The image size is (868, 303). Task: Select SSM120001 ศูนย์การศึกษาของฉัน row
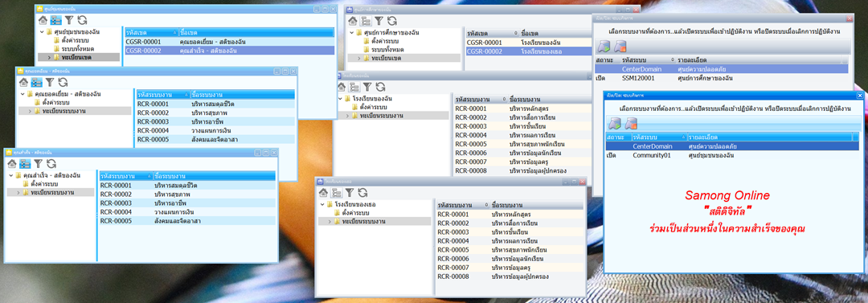point(722,79)
